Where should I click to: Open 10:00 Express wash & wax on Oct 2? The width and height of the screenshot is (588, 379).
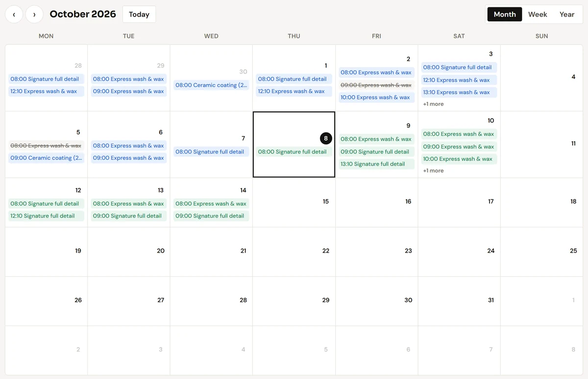pyautogui.click(x=376, y=97)
